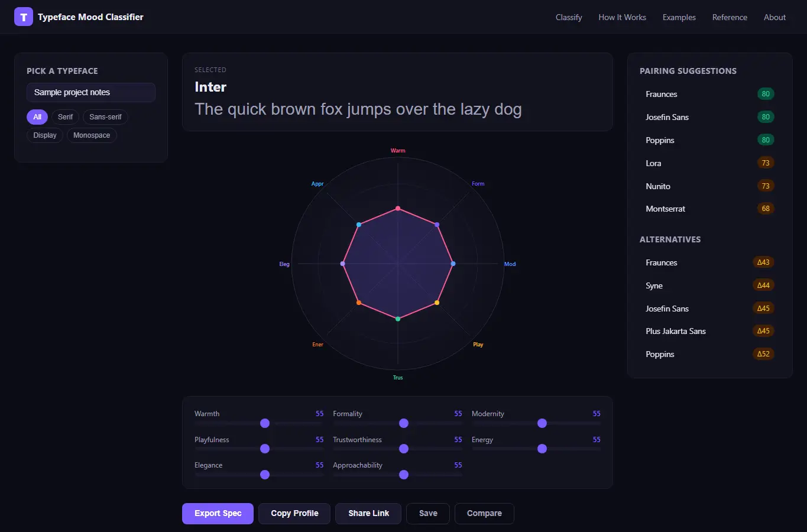Image resolution: width=807 pixels, height=532 pixels.
Task: Click the Form radar chart point
Action: (437, 225)
